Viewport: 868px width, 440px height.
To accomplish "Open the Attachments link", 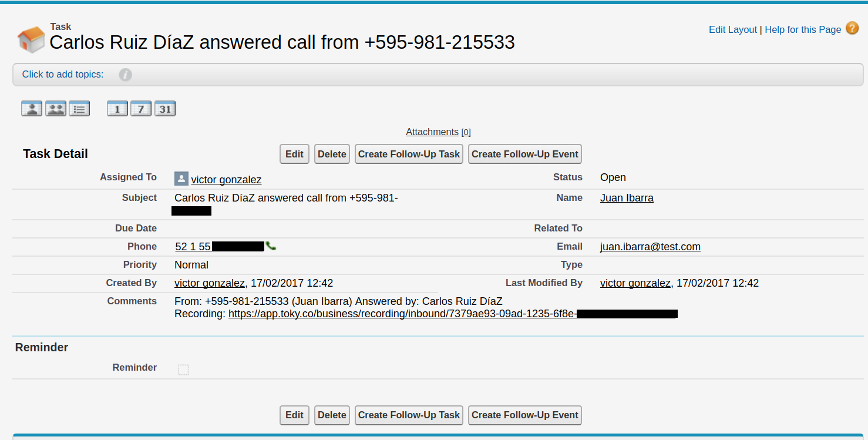I will pyautogui.click(x=432, y=132).
